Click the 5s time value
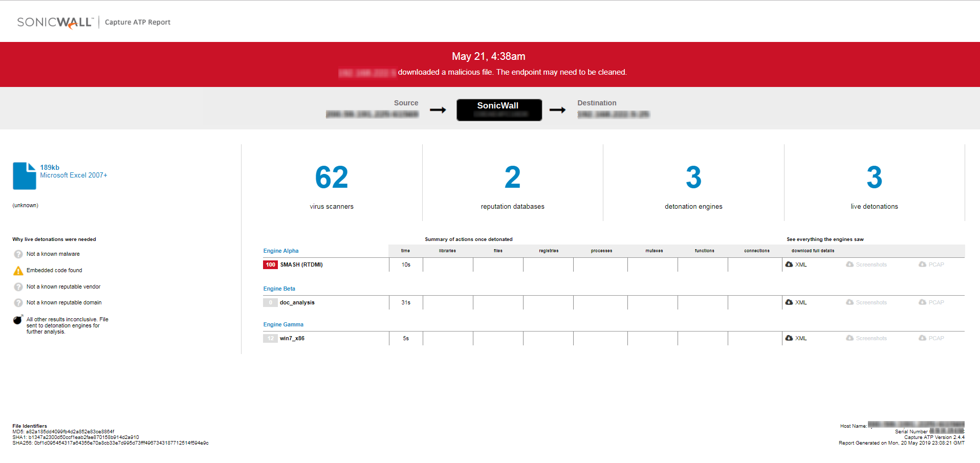This screenshot has height=463, width=980. (406, 339)
